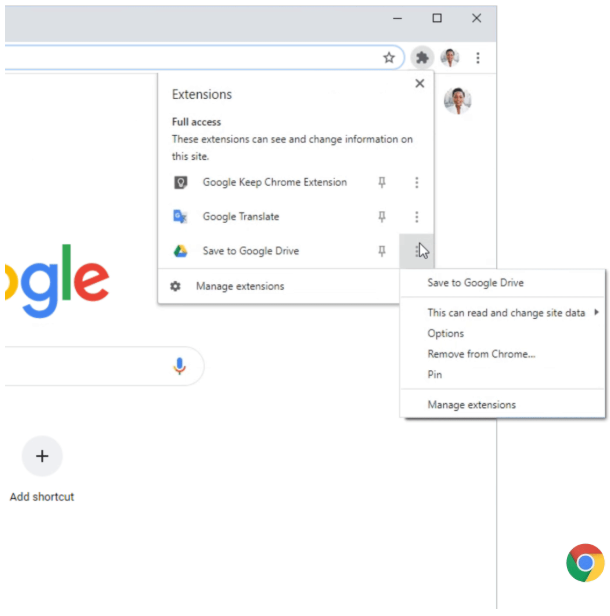Open more options for Google Translate
The image size is (610, 616).
(x=417, y=216)
